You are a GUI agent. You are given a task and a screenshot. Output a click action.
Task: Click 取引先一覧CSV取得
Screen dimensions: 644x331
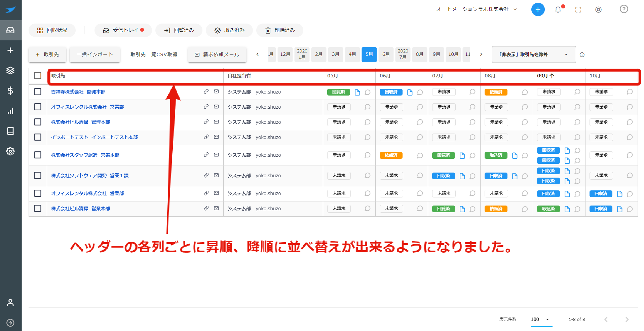(154, 54)
